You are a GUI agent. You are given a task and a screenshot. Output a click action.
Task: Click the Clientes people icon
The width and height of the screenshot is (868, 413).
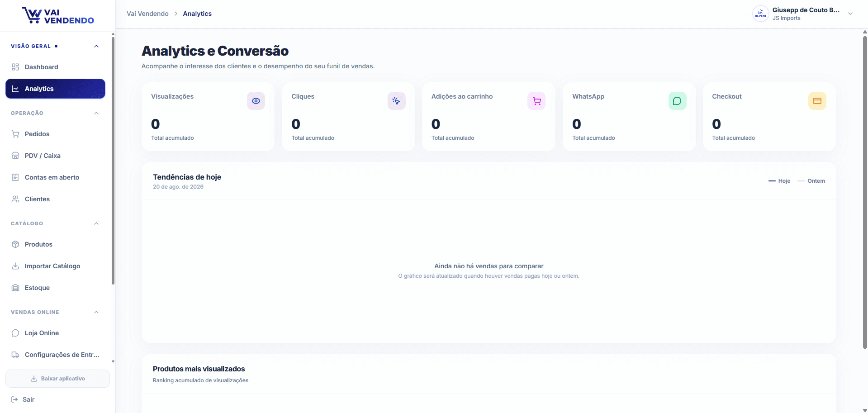tap(15, 199)
